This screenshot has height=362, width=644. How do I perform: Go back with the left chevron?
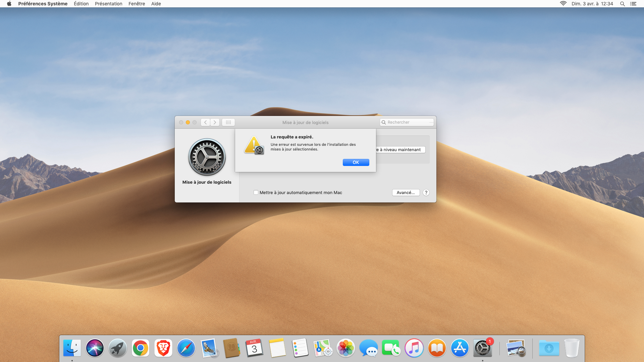click(x=205, y=122)
